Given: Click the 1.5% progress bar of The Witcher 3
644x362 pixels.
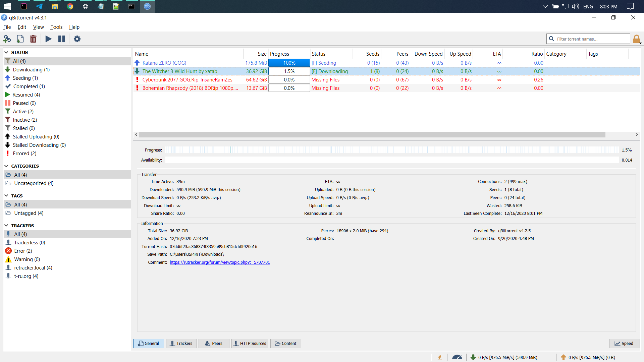Looking at the screenshot, I should click(289, 71).
